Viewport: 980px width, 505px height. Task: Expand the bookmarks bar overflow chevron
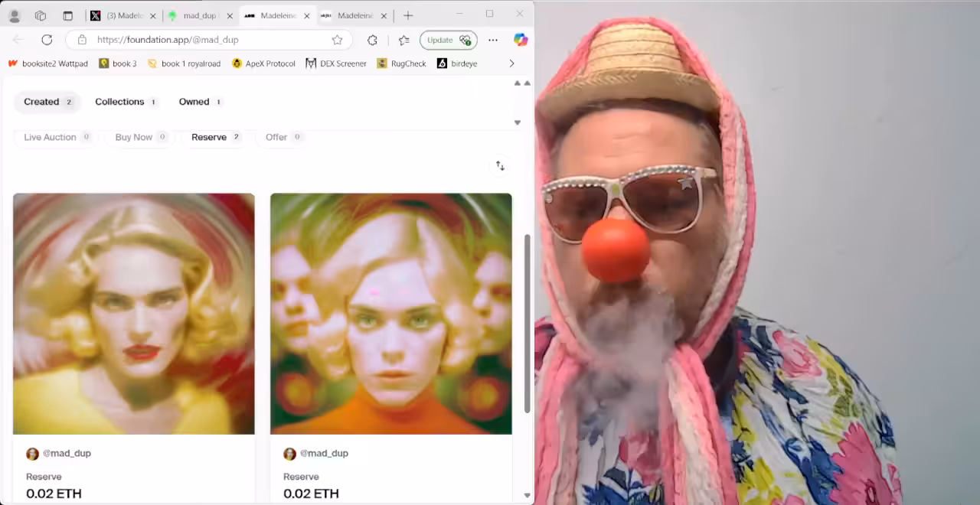511,64
